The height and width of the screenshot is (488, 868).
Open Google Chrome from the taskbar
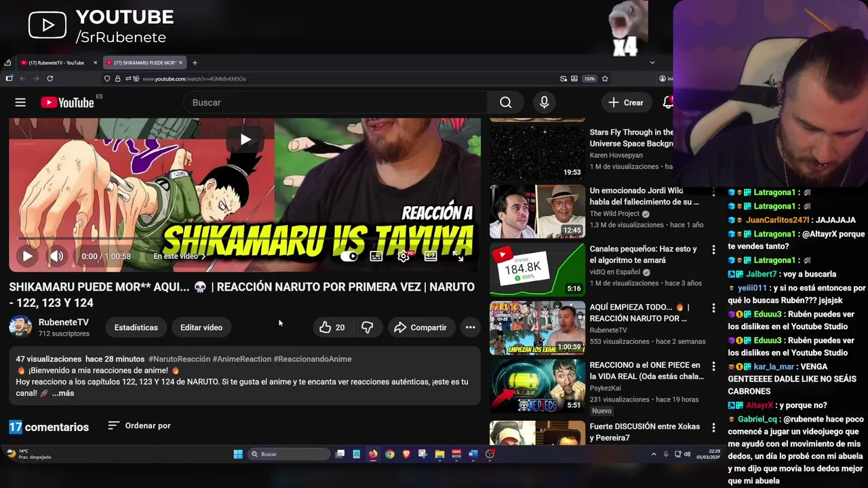click(389, 454)
